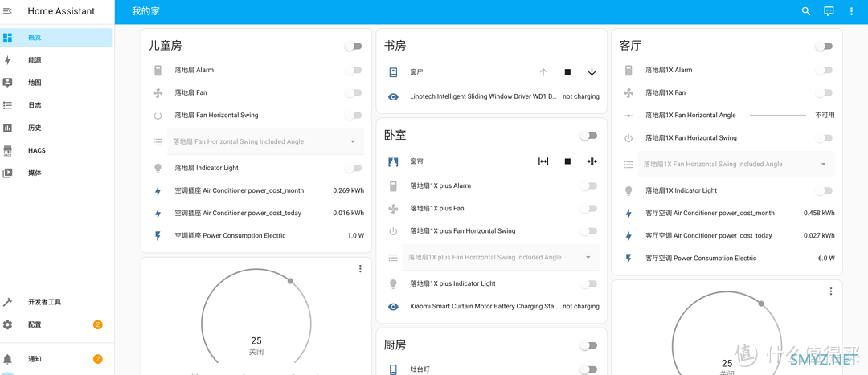Open 落地扇1X Fan Swing Included Angle dropdown
868x375 pixels.
[x=736, y=165]
